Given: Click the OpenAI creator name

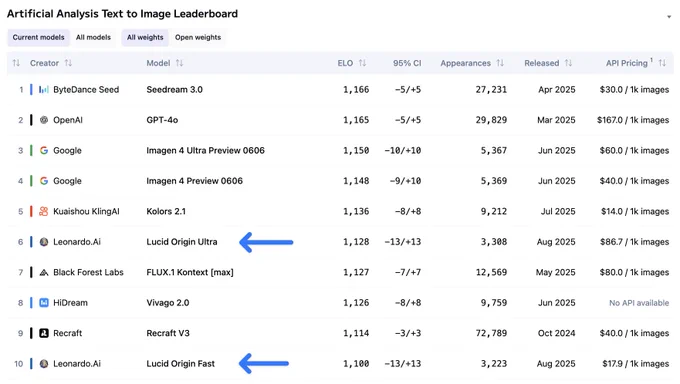Looking at the screenshot, I should point(68,120).
